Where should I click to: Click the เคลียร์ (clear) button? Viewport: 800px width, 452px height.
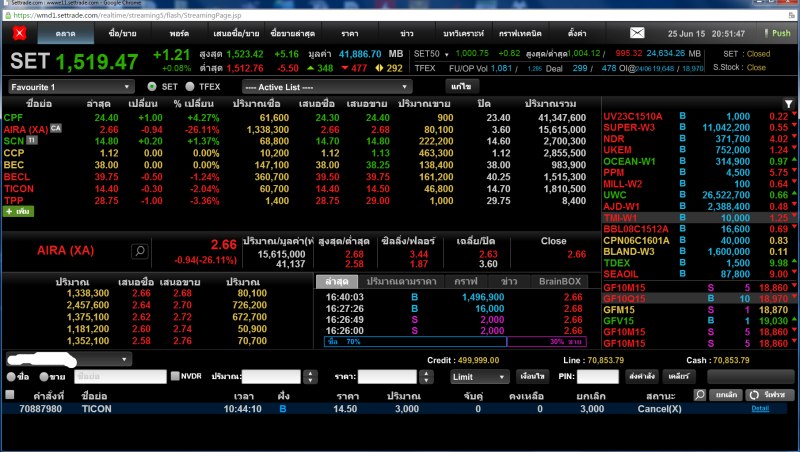tap(679, 376)
